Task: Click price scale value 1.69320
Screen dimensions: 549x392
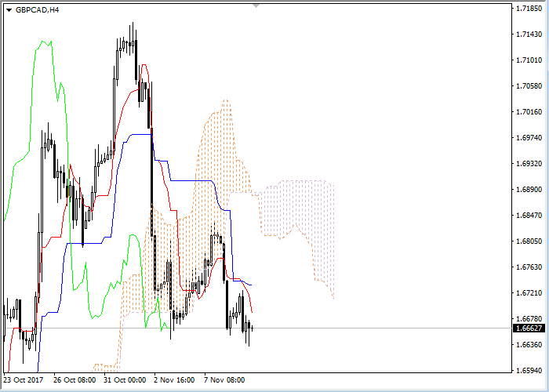Action: pos(529,164)
